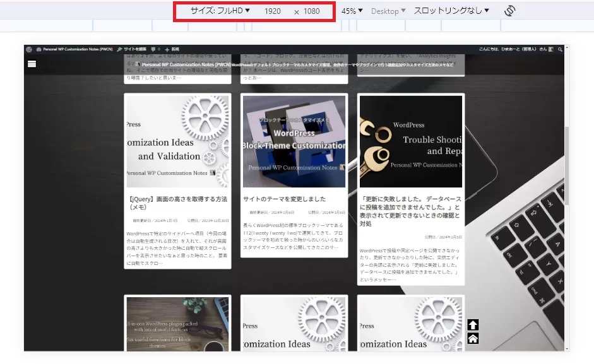
Task: Click the home icon button
Action: (473, 338)
